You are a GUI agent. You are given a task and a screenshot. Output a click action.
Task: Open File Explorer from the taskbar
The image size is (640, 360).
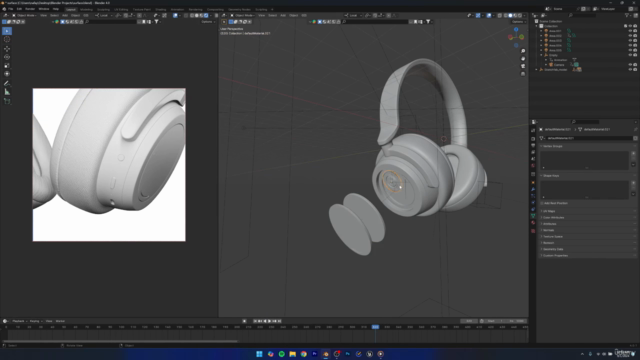pyautogui.click(x=293, y=354)
